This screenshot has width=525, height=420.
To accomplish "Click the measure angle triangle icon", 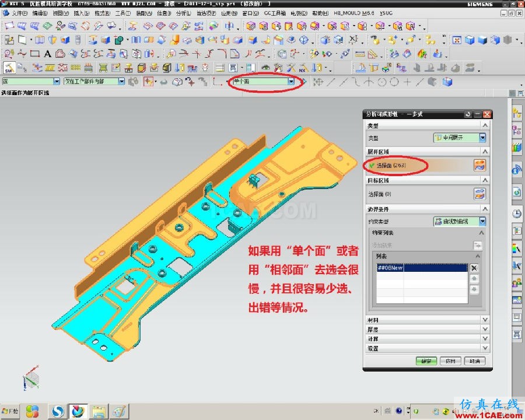I will tap(372, 54).
